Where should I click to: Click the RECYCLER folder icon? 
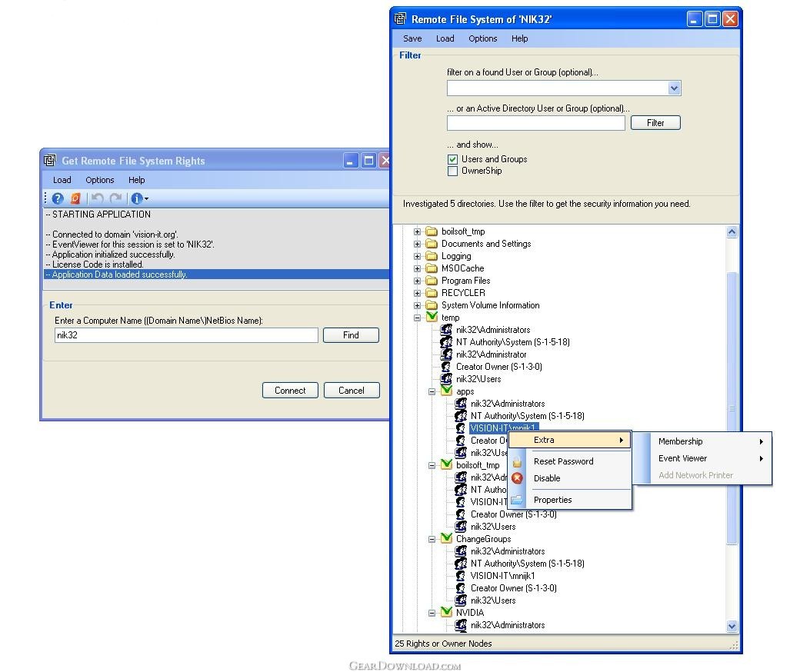[432, 293]
